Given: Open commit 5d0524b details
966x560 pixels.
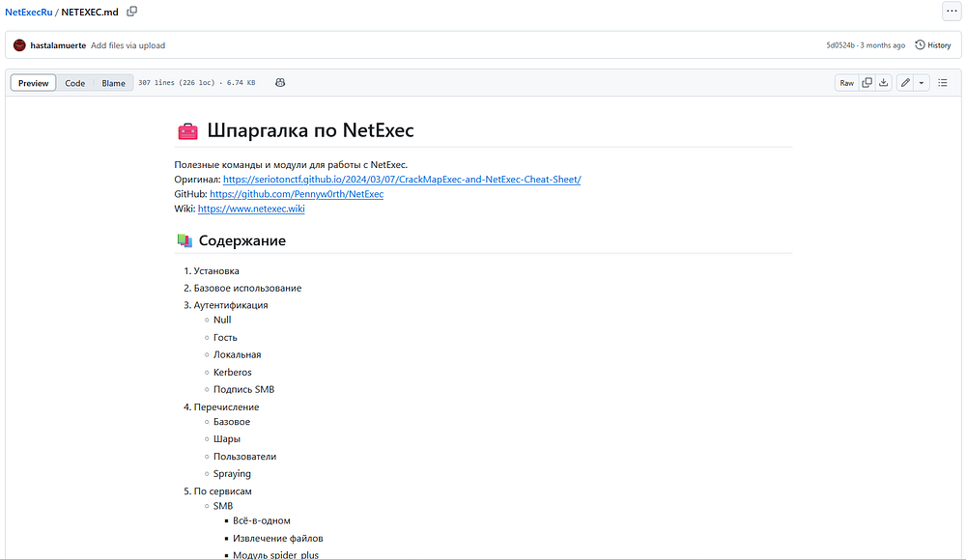Looking at the screenshot, I should pos(840,45).
